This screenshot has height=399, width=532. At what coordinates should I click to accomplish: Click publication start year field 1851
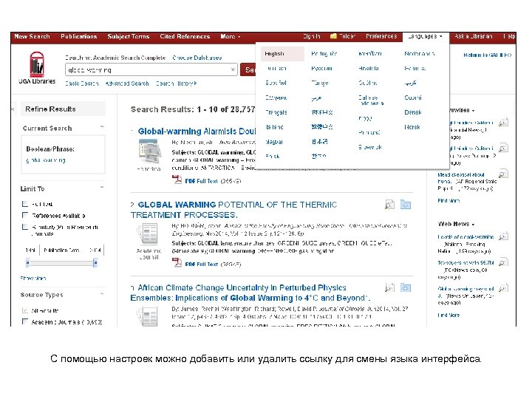(x=30, y=250)
